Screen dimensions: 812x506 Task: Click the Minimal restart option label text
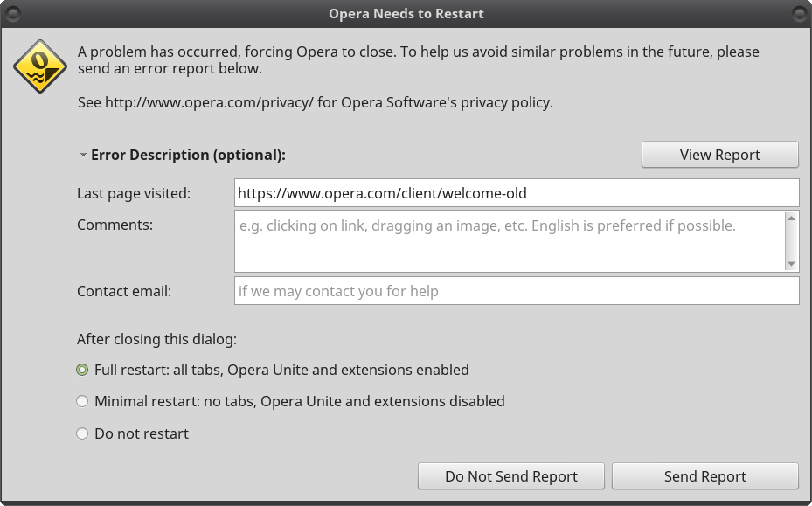(x=299, y=401)
